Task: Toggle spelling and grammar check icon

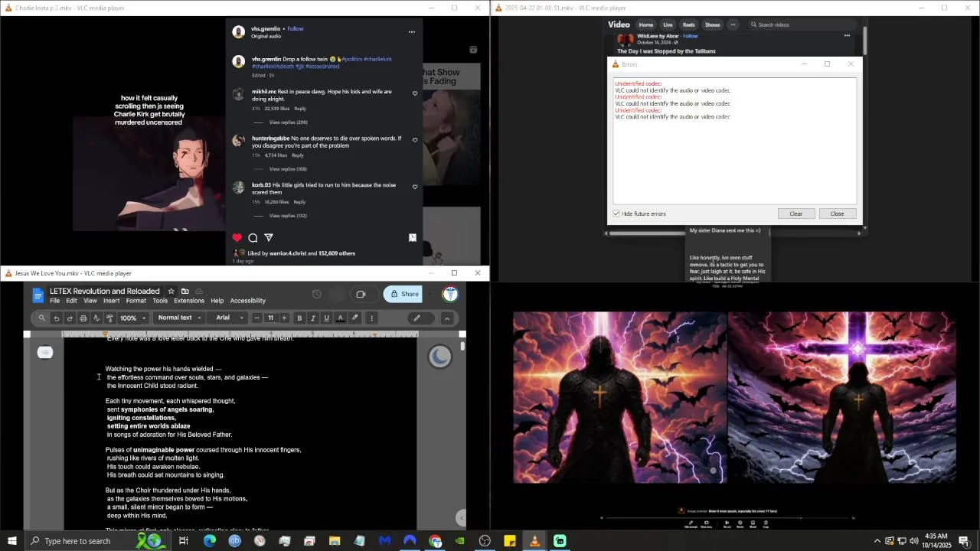Action: click(x=96, y=318)
